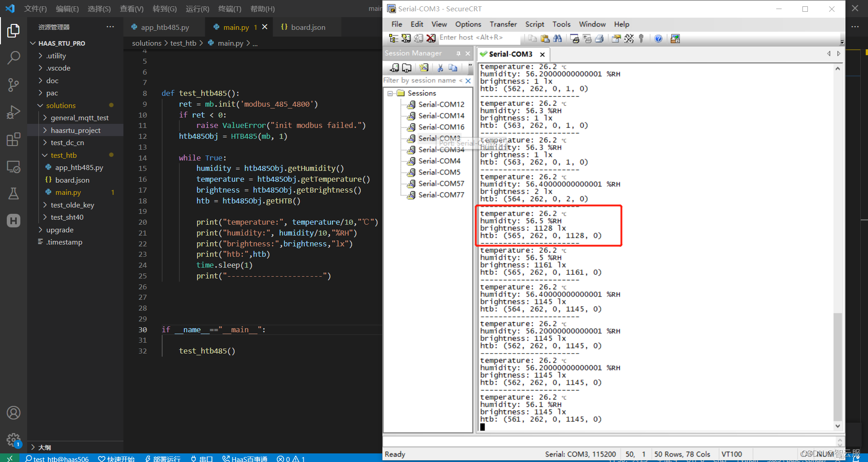Open the Run and Debug view
The width and height of the screenshot is (868, 462).
pyautogui.click(x=14, y=112)
